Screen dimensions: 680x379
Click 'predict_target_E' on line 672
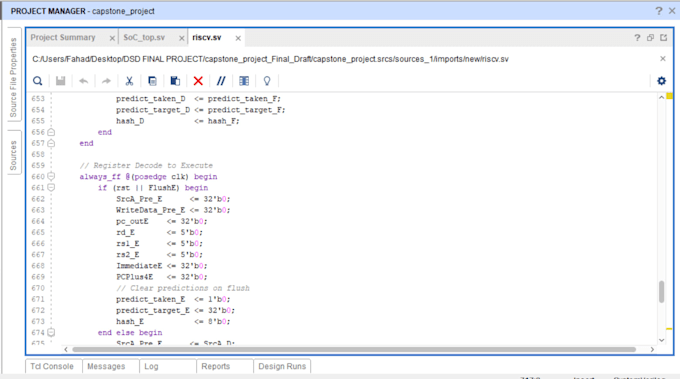(x=153, y=310)
